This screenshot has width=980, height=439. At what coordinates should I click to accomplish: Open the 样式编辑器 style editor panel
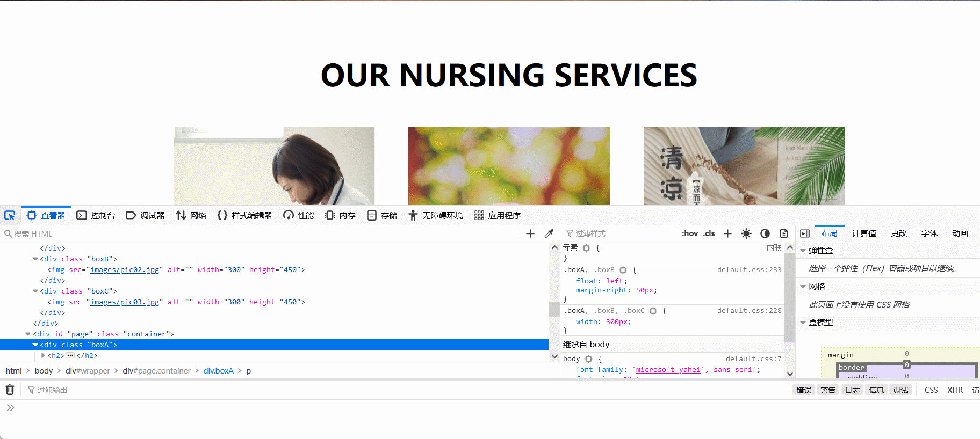pos(244,215)
